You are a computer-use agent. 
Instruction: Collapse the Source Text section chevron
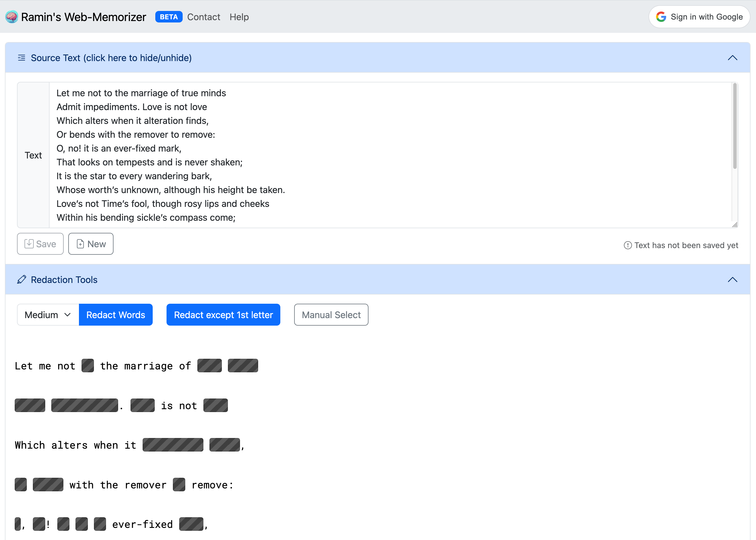[x=732, y=58]
